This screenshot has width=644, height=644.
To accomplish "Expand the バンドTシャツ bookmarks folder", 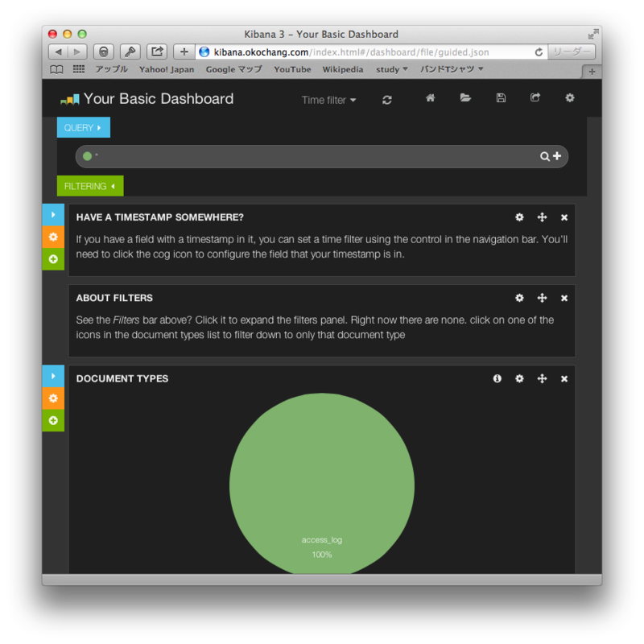I will click(x=452, y=69).
